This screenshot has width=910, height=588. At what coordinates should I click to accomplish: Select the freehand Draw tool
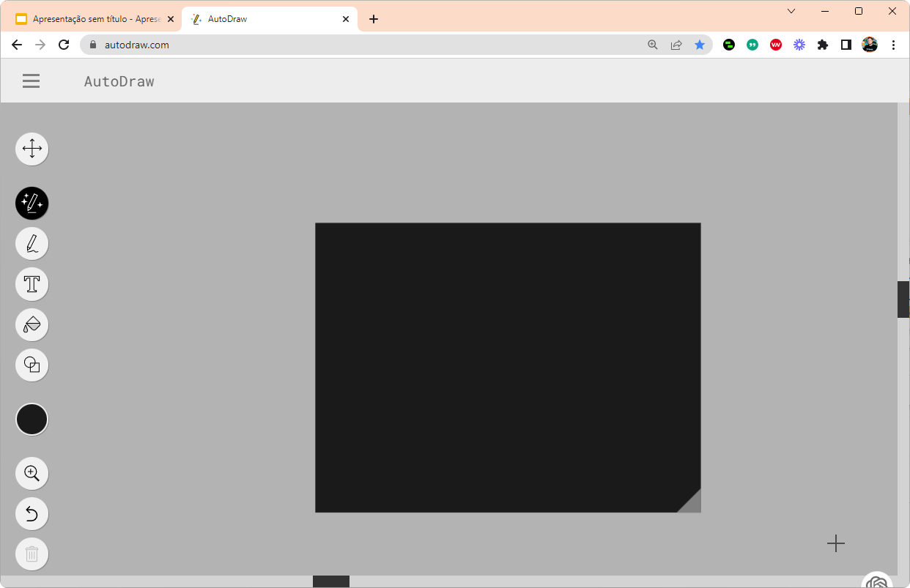[32, 244]
